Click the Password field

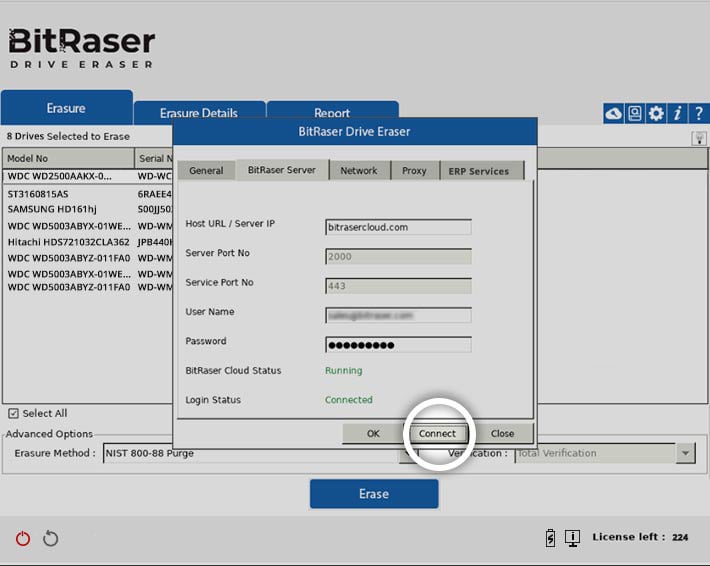(x=398, y=345)
